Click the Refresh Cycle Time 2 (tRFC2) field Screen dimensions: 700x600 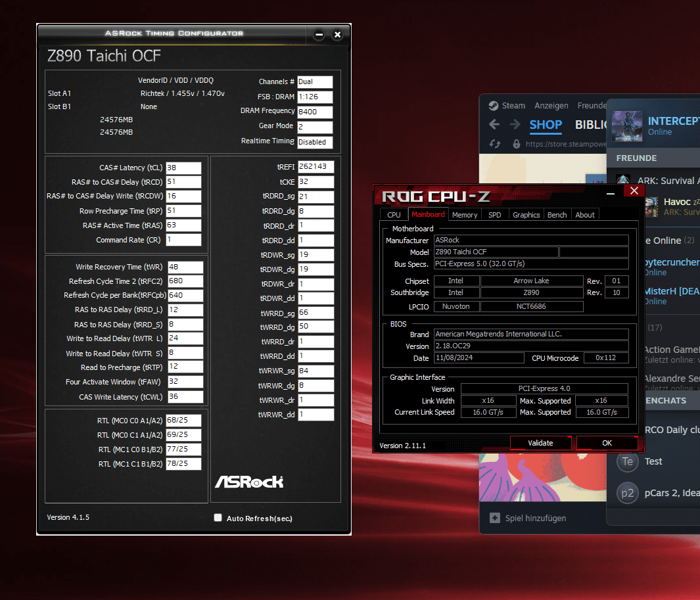point(185,281)
